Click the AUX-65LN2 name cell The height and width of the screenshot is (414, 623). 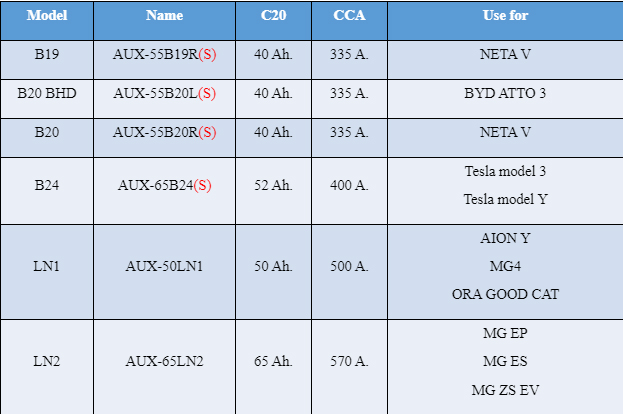click(164, 367)
